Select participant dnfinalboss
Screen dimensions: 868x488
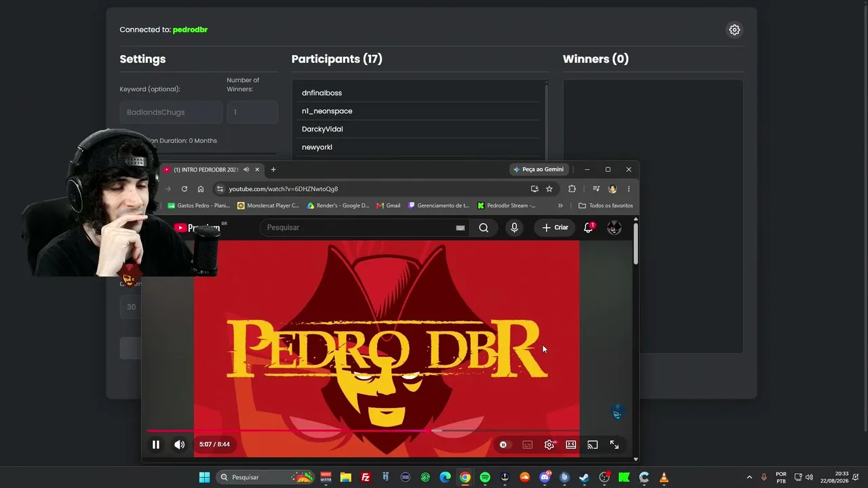click(418, 93)
